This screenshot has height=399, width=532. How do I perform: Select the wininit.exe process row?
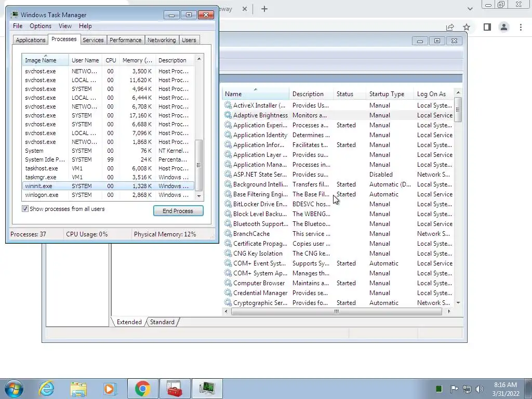click(108, 186)
